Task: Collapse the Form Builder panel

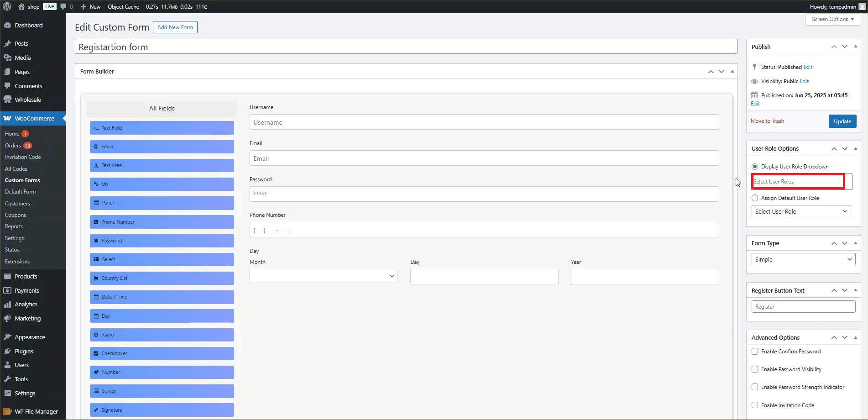Action: pos(732,71)
